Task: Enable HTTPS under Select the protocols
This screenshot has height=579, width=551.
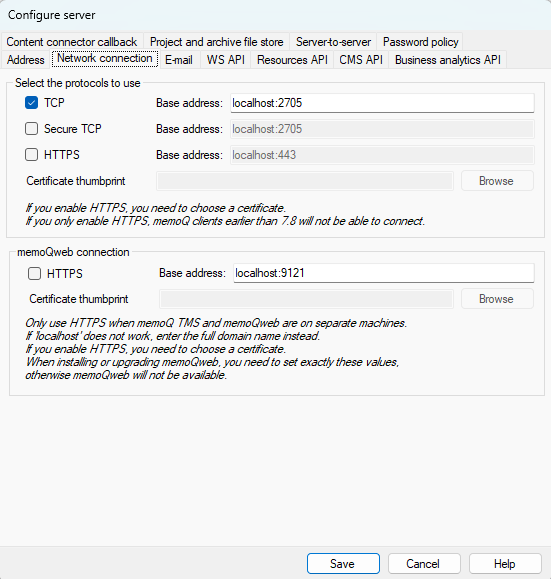Action: tap(31, 154)
